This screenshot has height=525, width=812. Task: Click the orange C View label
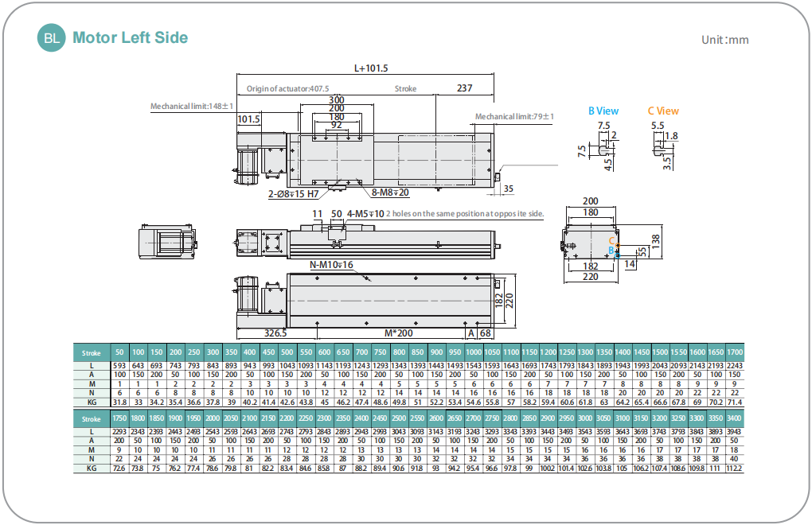tap(662, 111)
